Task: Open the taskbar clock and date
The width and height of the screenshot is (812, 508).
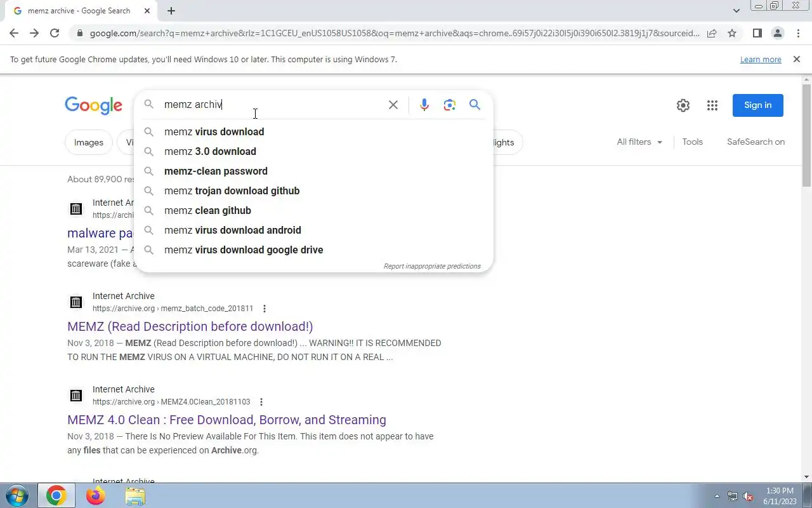Action: [780, 496]
